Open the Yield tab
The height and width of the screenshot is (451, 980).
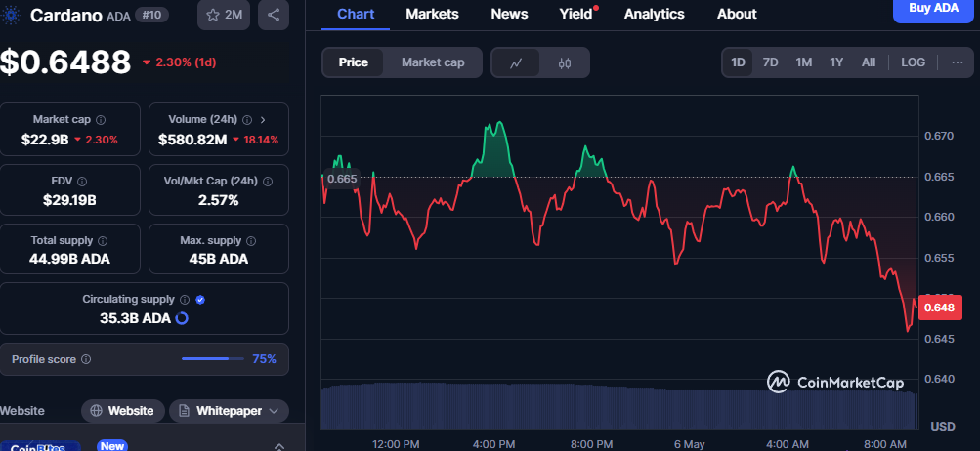coord(575,14)
